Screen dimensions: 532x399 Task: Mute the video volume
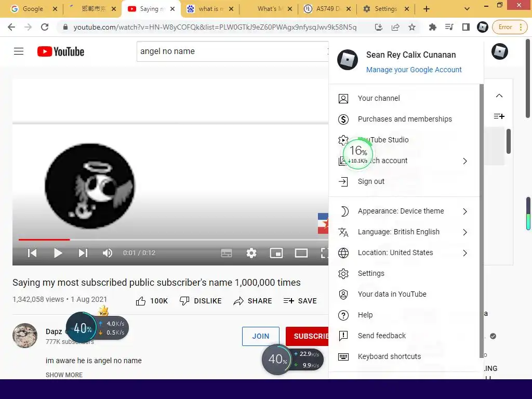pyautogui.click(x=107, y=253)
